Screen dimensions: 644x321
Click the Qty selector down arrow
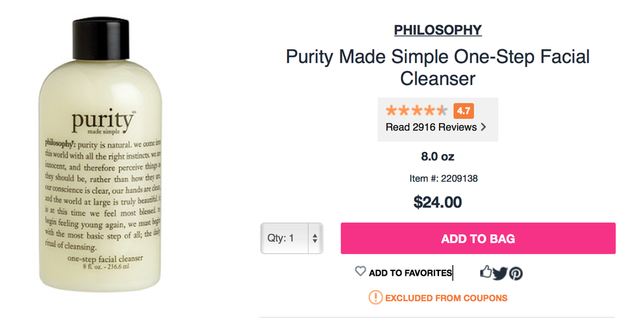pyautogui.click(x=315, y=243)
